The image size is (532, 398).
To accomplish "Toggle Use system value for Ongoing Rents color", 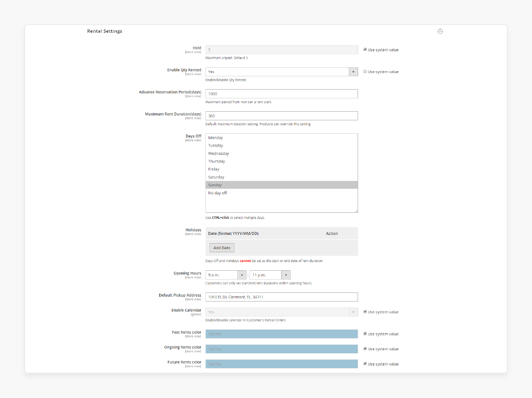I will click(365, 349).
